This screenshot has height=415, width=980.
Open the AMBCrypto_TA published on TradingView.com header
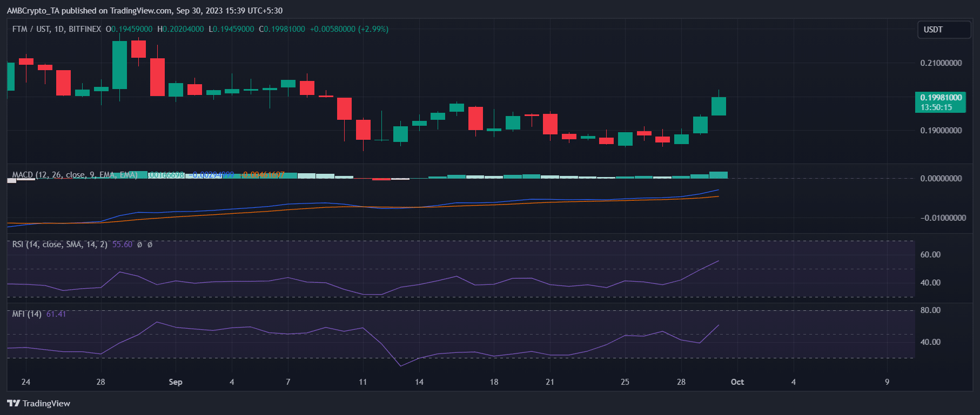144,10
